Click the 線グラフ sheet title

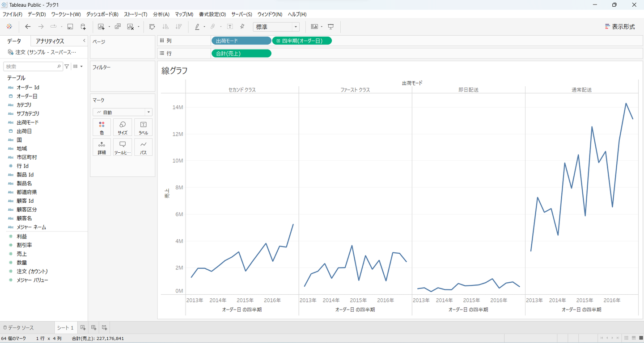[174, 71]
